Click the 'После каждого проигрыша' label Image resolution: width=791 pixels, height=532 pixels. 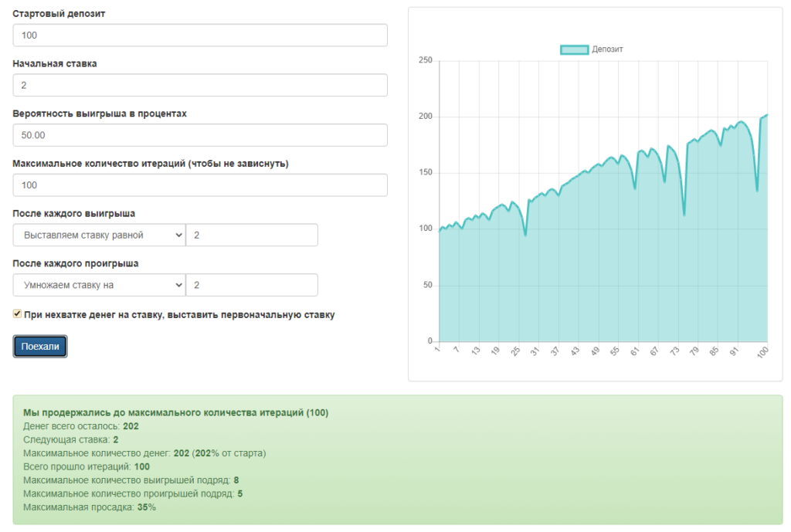click(x=76, y=263)
